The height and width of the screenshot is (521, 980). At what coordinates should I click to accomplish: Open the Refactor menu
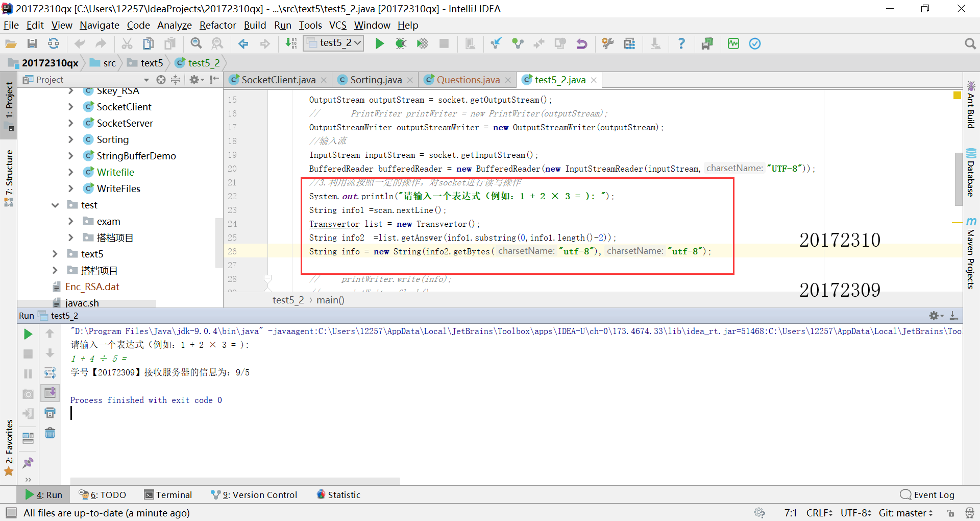click(217, 25)
